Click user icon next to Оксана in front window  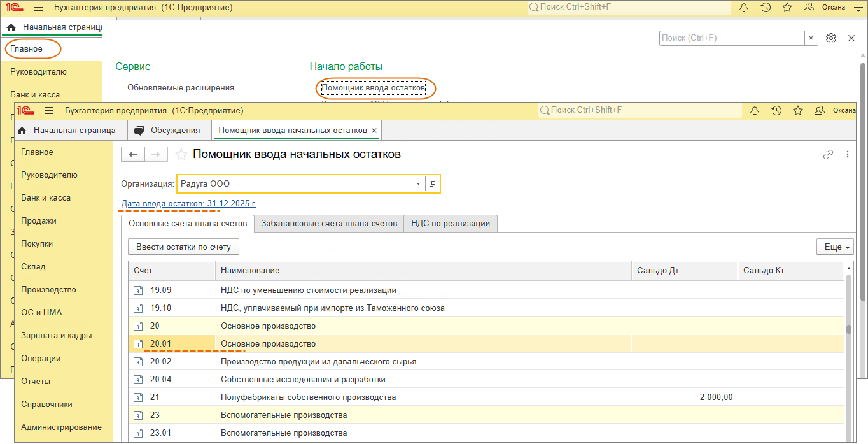click(x=820, y=111)
